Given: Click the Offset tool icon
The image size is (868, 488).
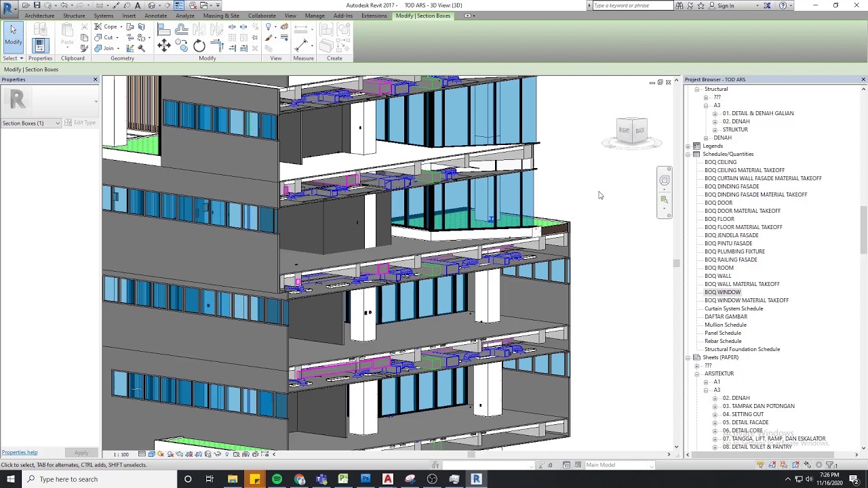Looking at the screenshot, I should coord(182,29).
